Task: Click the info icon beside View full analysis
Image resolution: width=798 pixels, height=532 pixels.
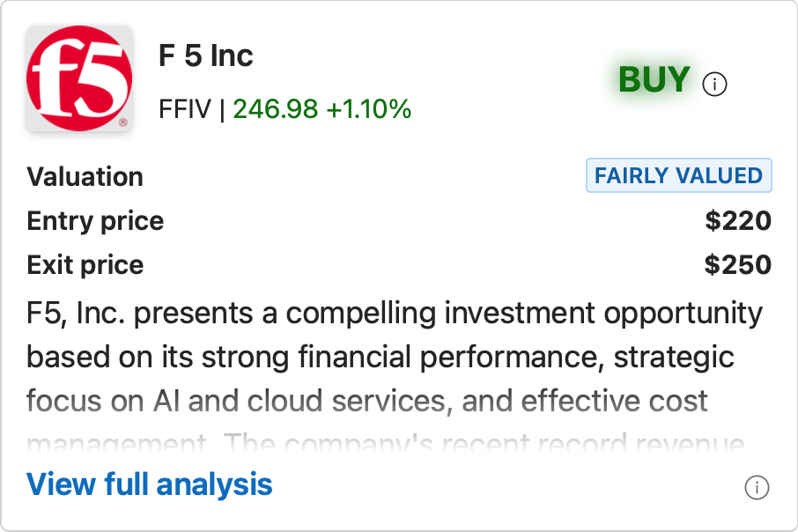Action: pos(757,488)
